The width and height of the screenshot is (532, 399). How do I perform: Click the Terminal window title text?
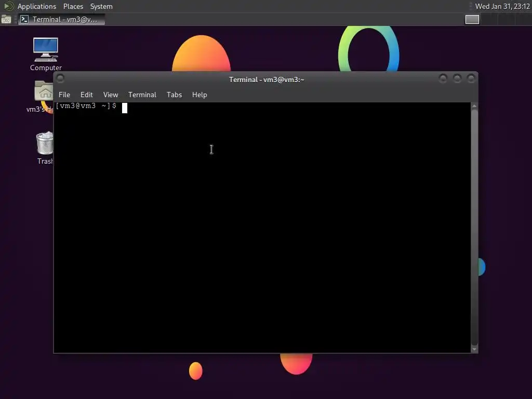point(267,79)
